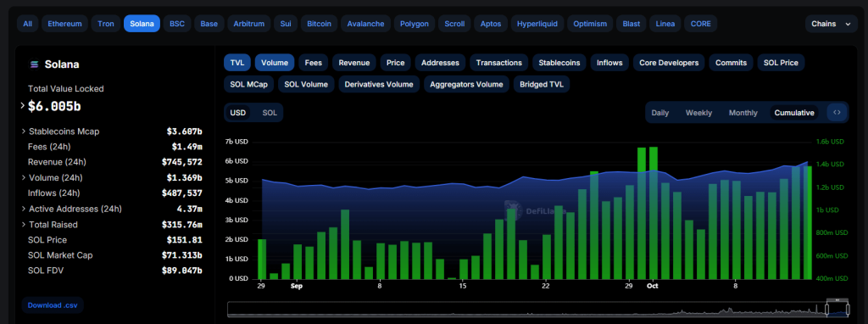The image size is (868, 324).
Task: Toggle the TVL chart metric
Action: point(237,63)
